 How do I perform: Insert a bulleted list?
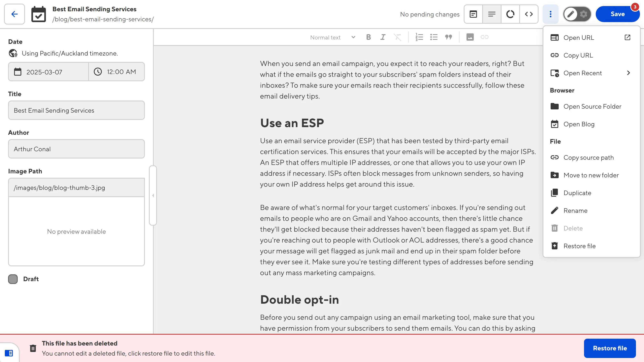tap(434, 37)
